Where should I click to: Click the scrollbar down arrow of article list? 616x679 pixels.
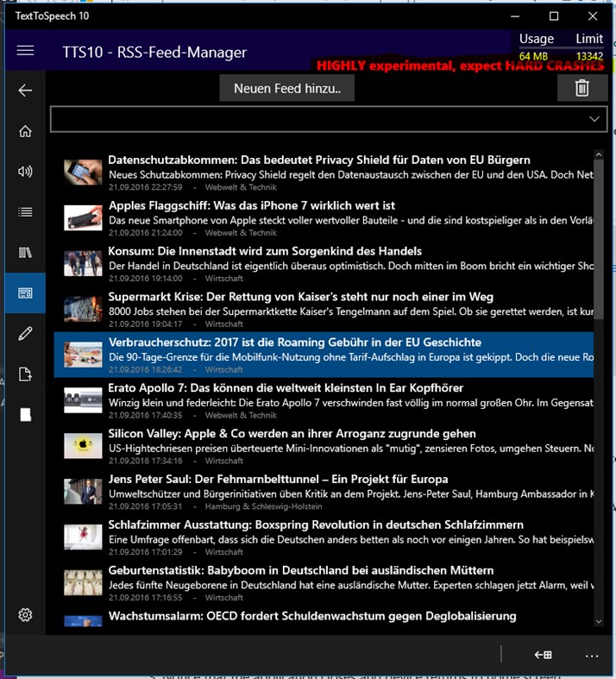pyautogui.click(x=599, y=621)
